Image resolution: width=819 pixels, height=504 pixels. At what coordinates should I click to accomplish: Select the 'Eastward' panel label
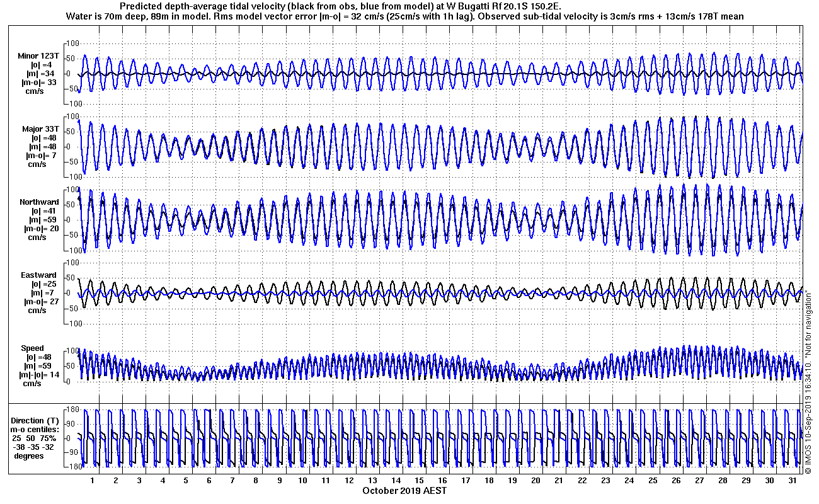(x=39, y=275)
